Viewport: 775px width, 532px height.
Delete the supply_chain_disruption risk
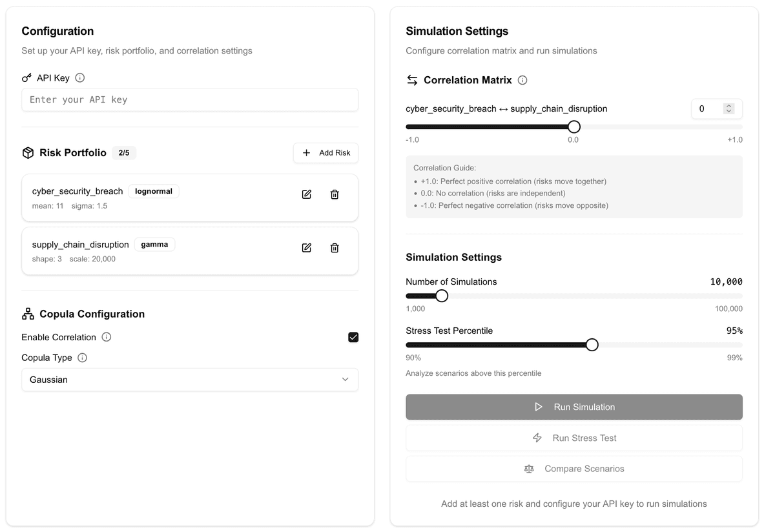(335, 248)
